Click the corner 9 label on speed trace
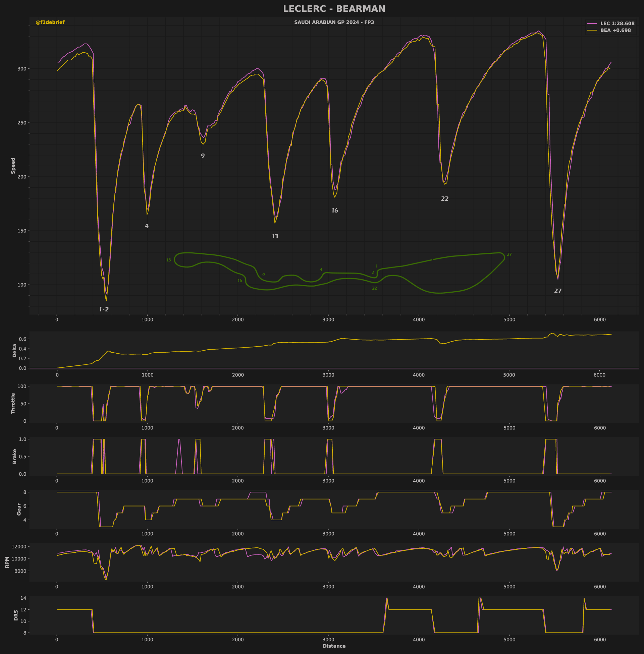Image resolution: width=644 pixels, height=654 pixels. (203, 156)
